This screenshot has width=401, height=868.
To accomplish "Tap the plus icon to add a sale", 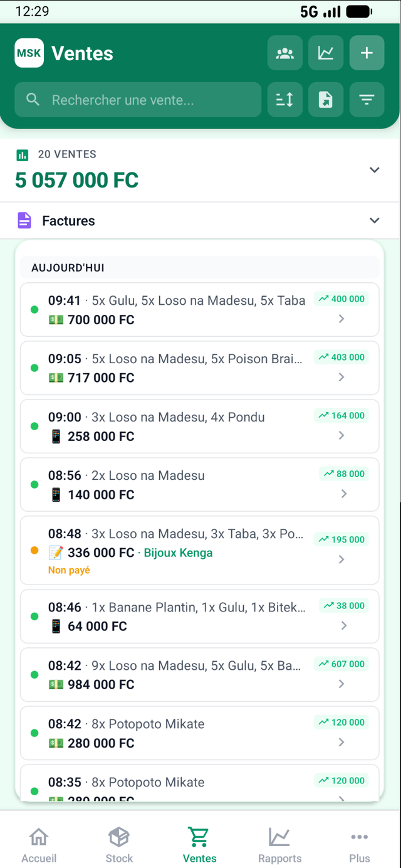I will 367,53.
